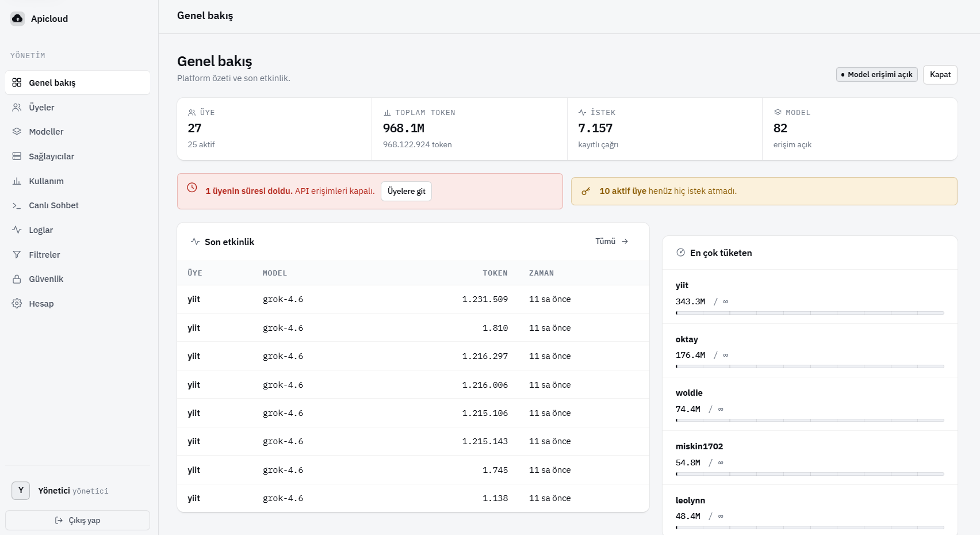
Task: Click yiit's usage progress bar
Action: (x=810, y=313)
